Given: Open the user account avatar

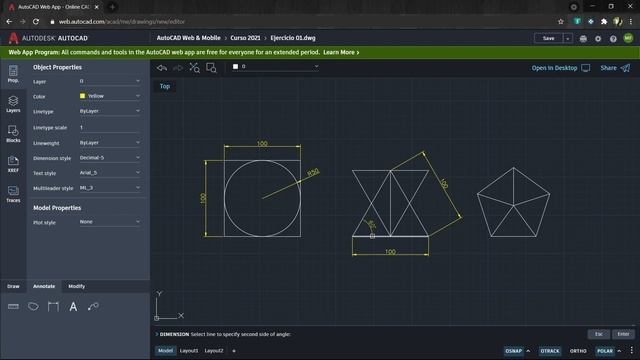Looking at the screenshot, I should [628, 38].
